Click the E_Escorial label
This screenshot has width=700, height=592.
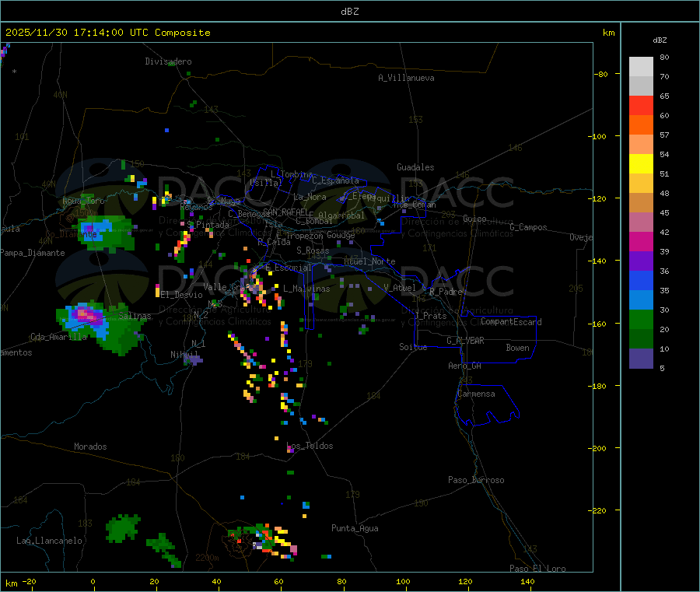pyautogui.click(x=289, y=268)
